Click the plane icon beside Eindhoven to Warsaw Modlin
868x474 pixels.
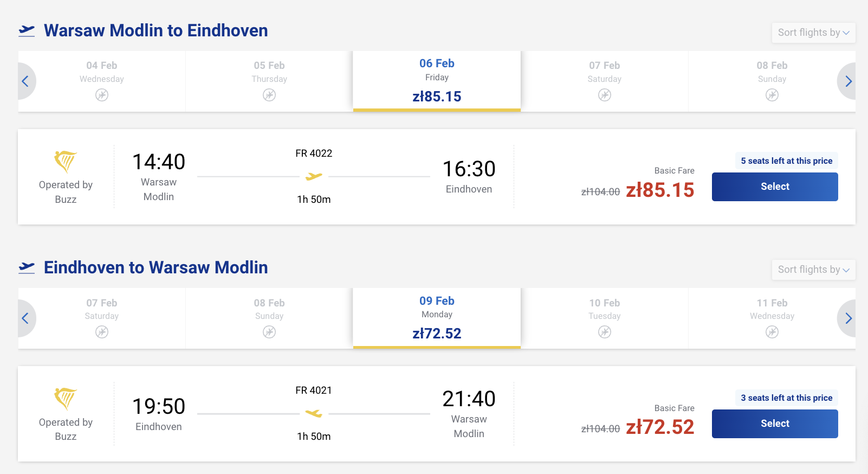click(27, 267)
